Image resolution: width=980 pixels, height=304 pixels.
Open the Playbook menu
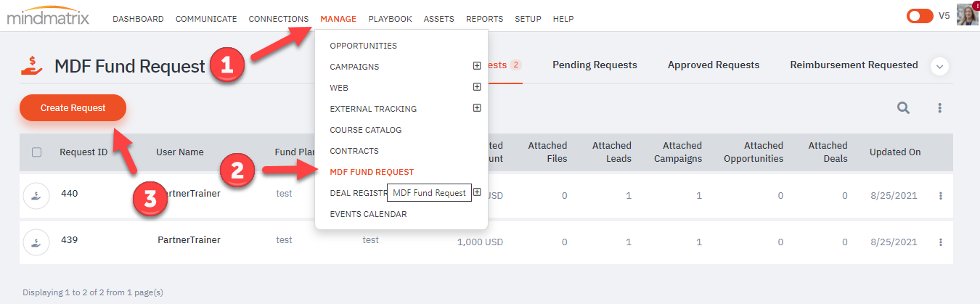click(x=390, y=19)
